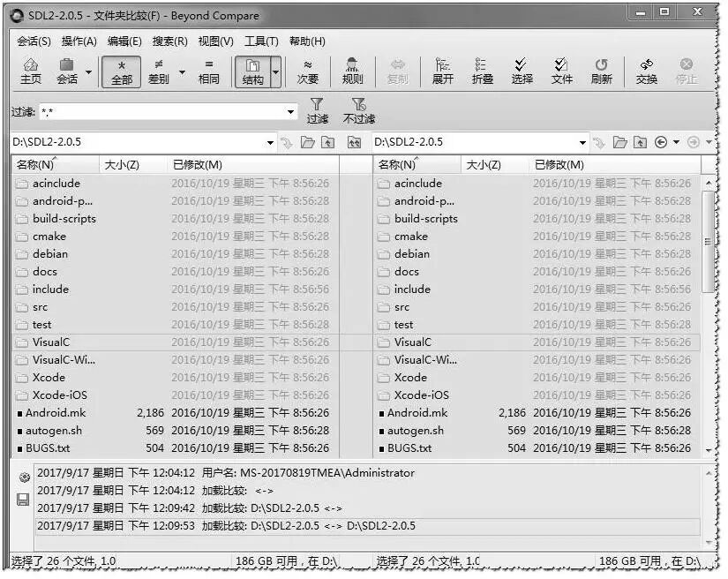Click the right pane forward arrow icon

tap(694, 142)
